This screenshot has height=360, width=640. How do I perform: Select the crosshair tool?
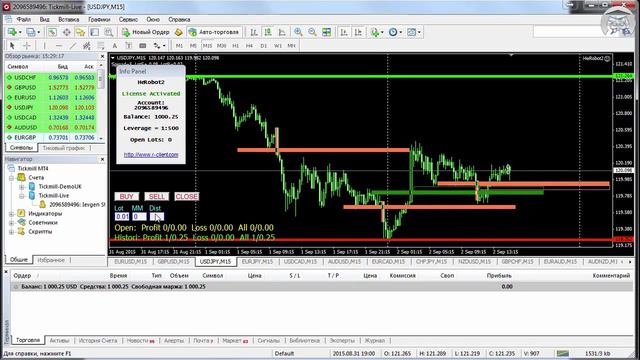click(27, 46)
